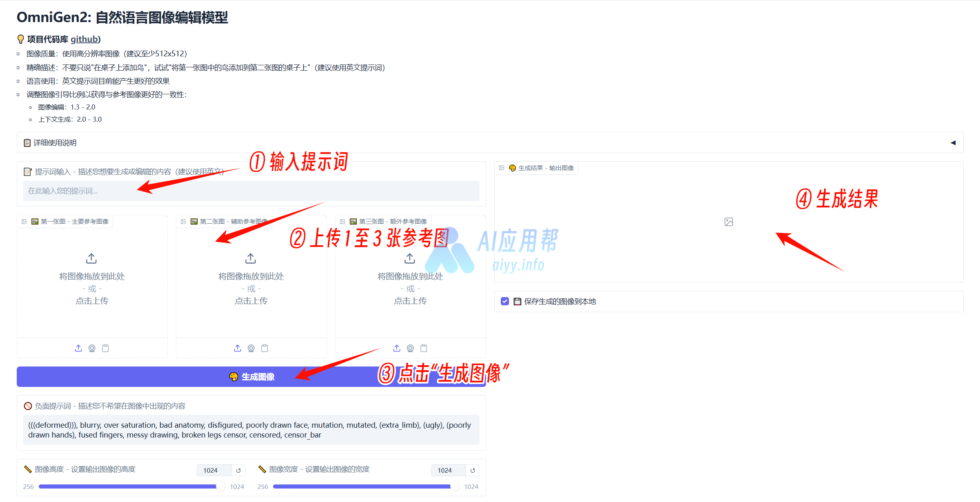This screenshot has width=980, height=502.
Task: Open the github link
Action: 84,39
